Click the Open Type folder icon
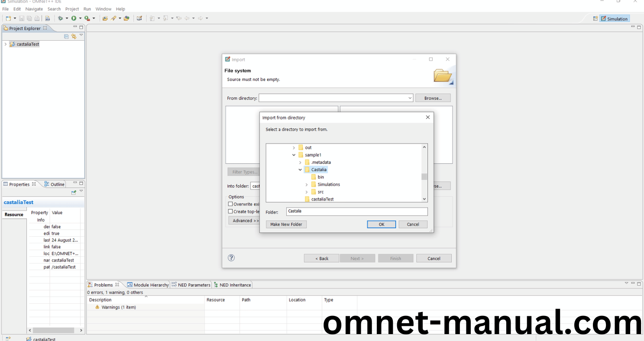 [105, 18]
